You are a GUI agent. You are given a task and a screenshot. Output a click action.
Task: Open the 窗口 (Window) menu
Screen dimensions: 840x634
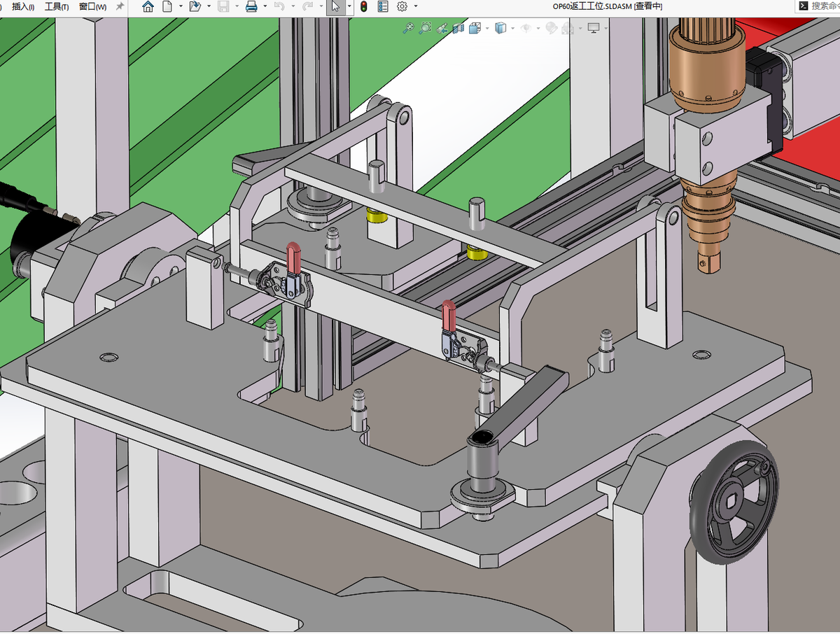pyautogui.click(x=92, y=6)
